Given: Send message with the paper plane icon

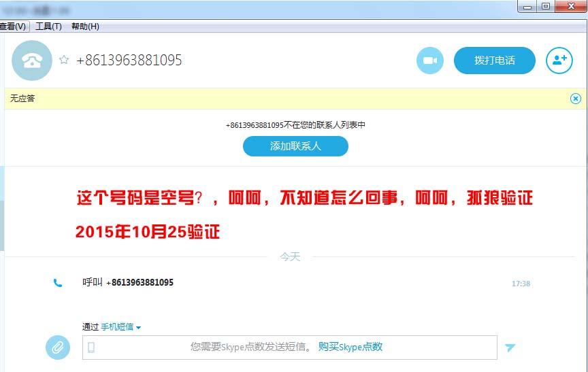Looking at the screenshot, I should point(510,348).
